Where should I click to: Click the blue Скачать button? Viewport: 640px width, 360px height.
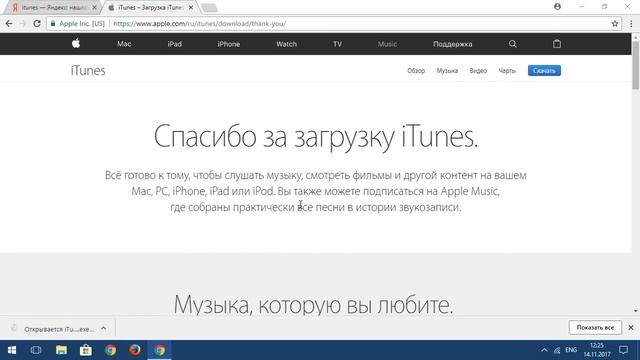[544, 71]
